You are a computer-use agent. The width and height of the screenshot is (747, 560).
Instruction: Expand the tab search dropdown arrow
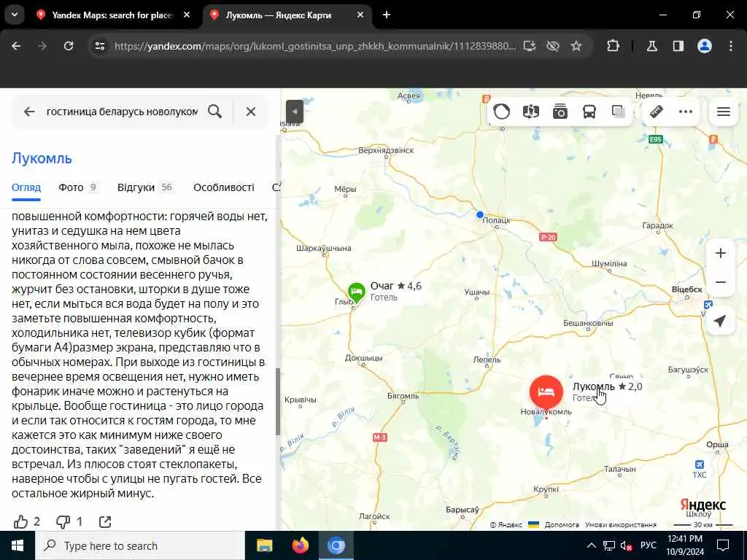[15, 15]
